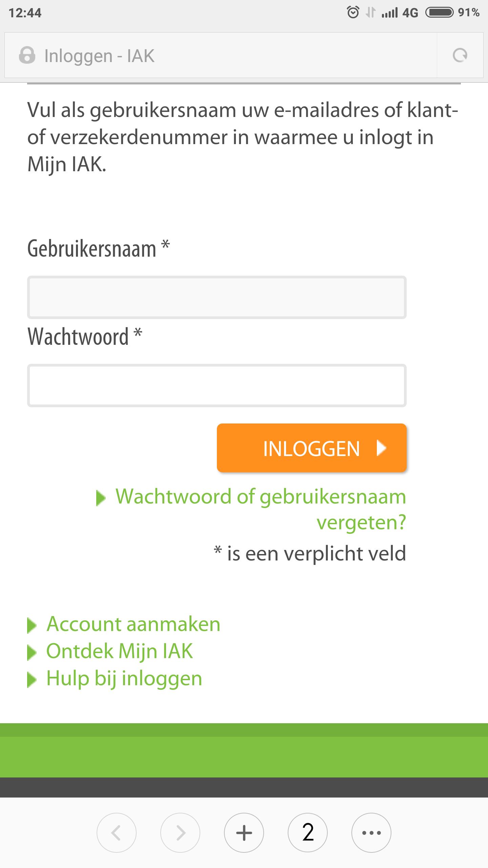This screenshot has height=868, width=488.
Task: Open a new browser tab with the plus icon
Action: [244, 833]
